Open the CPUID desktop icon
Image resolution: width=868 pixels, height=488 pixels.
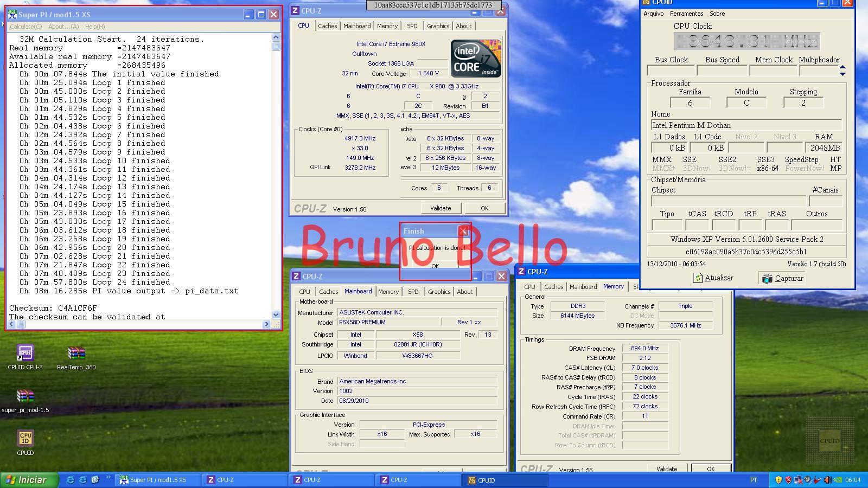(25, 438)
